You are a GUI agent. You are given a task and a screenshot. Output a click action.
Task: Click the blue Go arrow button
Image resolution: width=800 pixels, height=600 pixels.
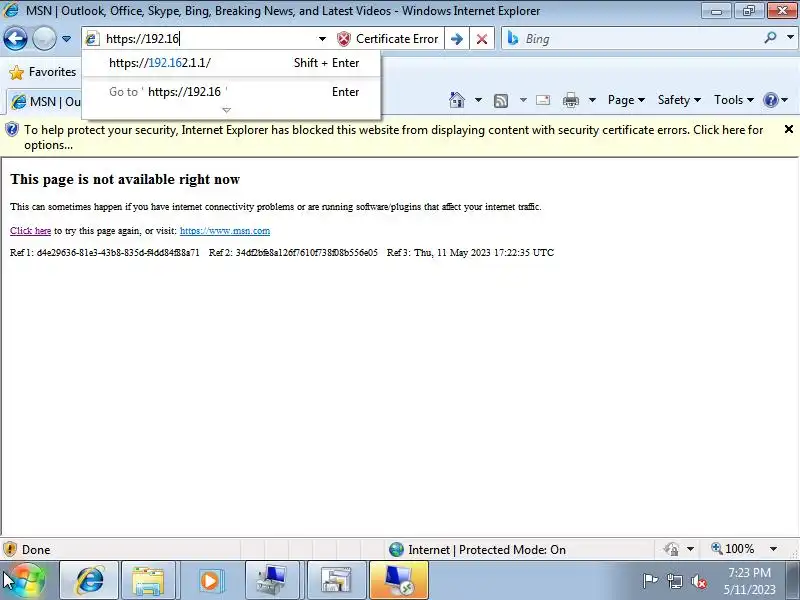[x=457, y=39]
